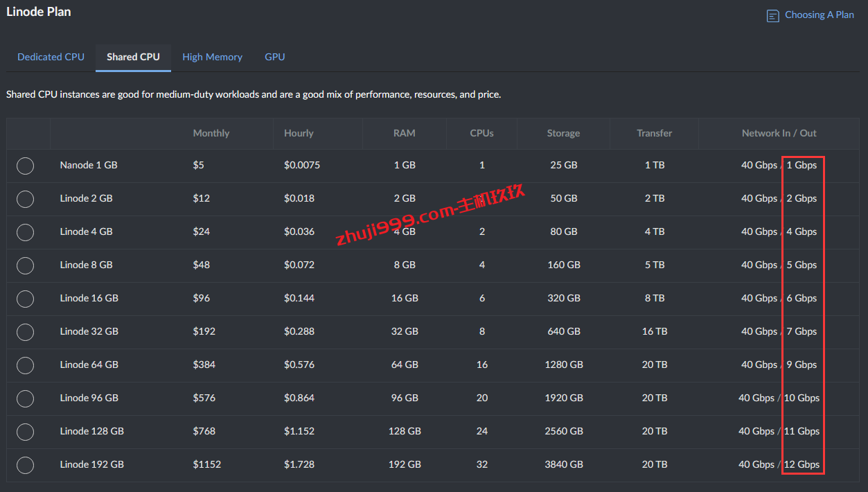Image resolution: width=868 pixels, height=492 pixels.
Task: Click the Linode 32 GB plan name
Action: (89, 331)
